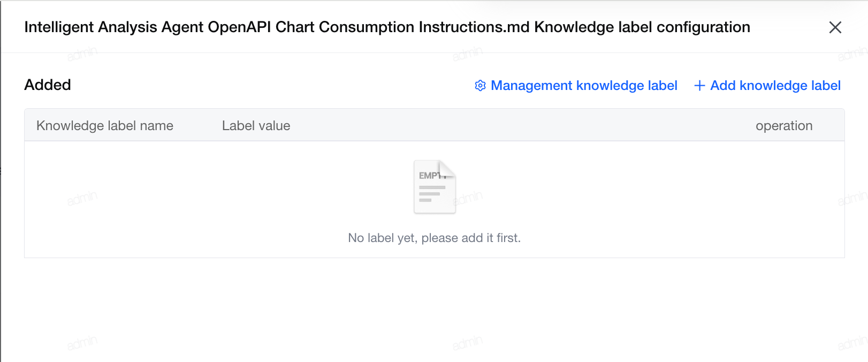Click the Added section heading

pos(48,85)
